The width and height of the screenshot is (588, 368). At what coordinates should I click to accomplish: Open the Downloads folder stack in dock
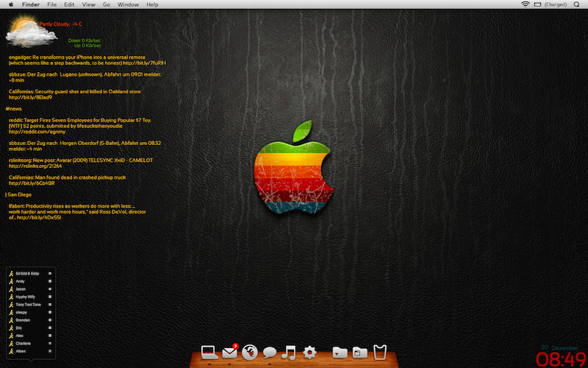[x=340, y=353]
